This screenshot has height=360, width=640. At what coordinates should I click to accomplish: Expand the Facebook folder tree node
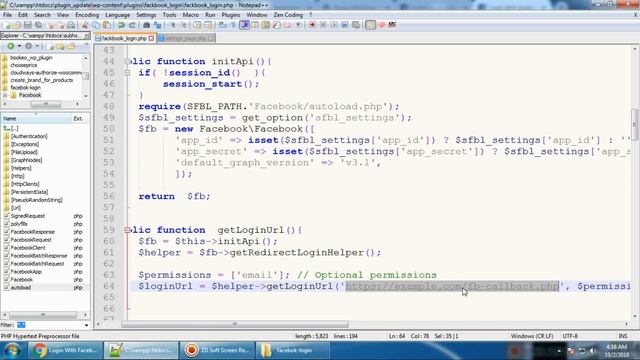pos(6,95)
